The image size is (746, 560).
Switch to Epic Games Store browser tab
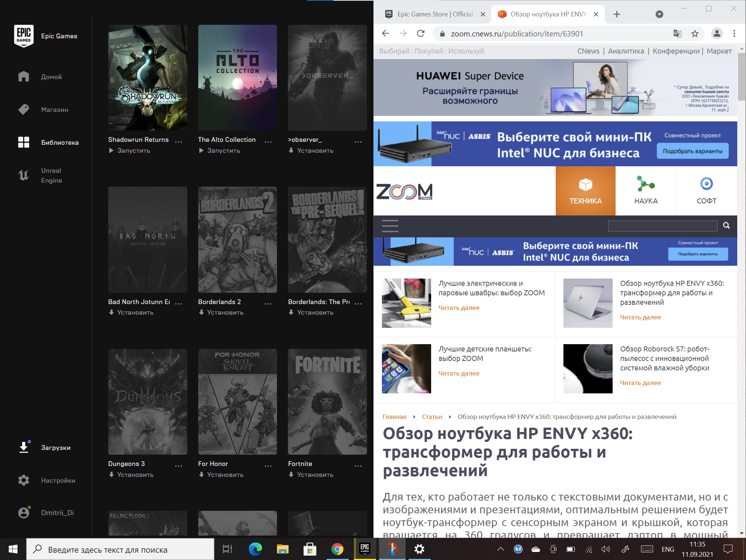pyautogui.click(x=434, y=14)
